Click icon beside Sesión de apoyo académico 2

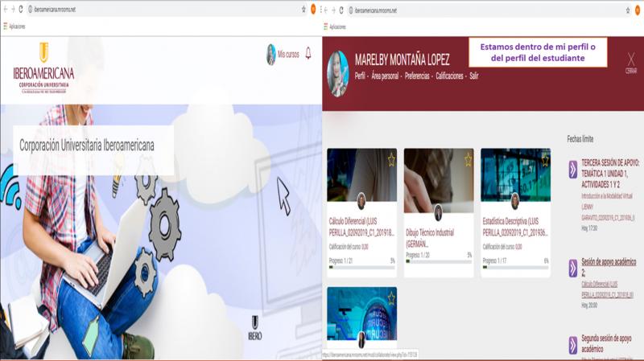(x=573, y=269)
